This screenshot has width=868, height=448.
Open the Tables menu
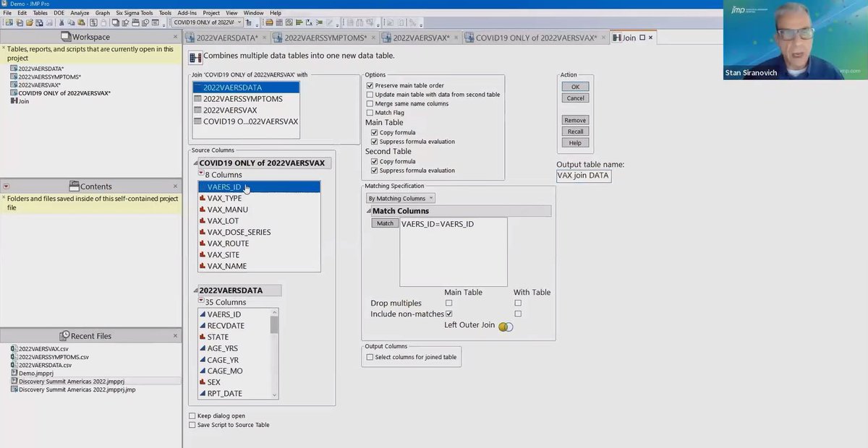(41, 13)
